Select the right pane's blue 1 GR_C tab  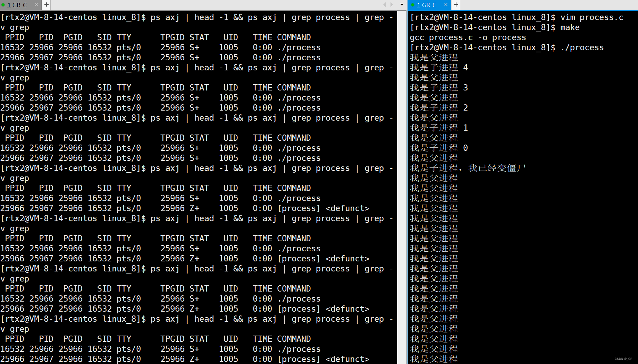tap(429, 5)
